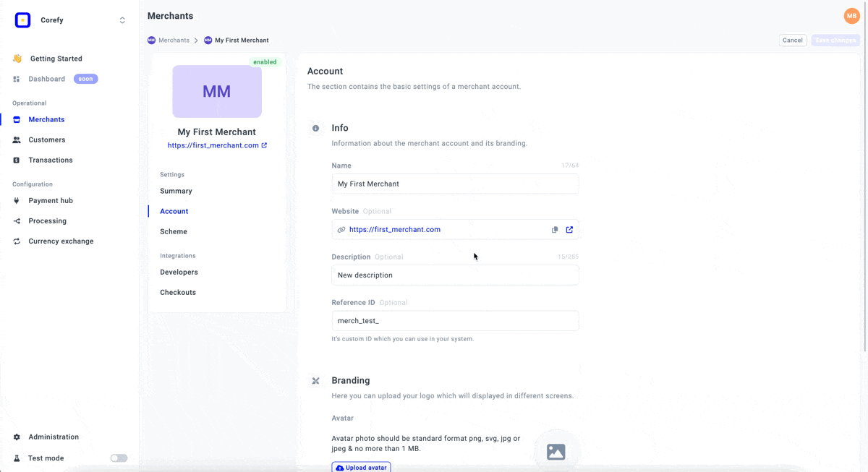The image size is (868, 472).
Task: Open the Checkouts integrations tab
Action: coord(178,292)
